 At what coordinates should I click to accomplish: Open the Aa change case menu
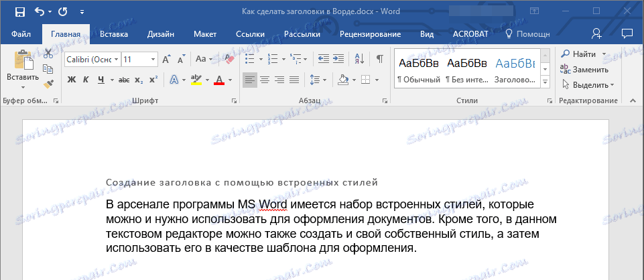[204, 59]
